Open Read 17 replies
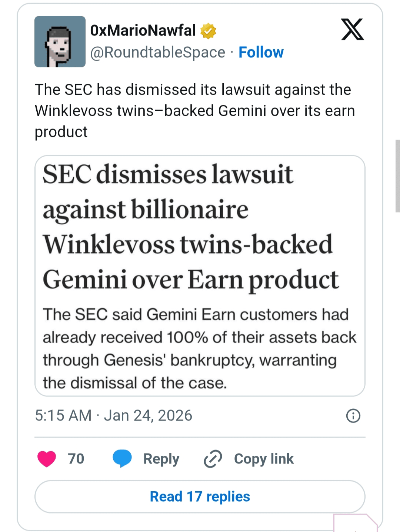This screenshot has width=400, height=532. [200, 496]
